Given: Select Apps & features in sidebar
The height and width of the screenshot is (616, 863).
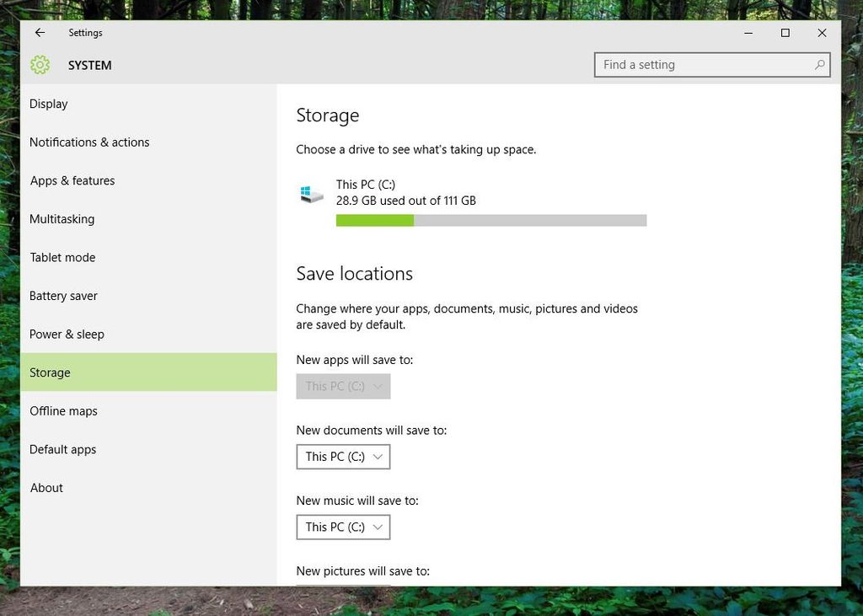Looking at the screenshot, I should click(x=72, y=180).
